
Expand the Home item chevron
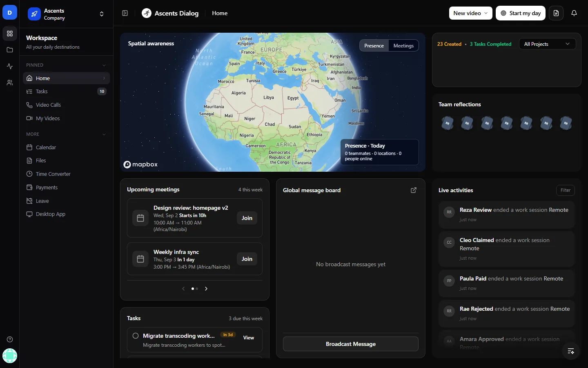tap(104, 78)
